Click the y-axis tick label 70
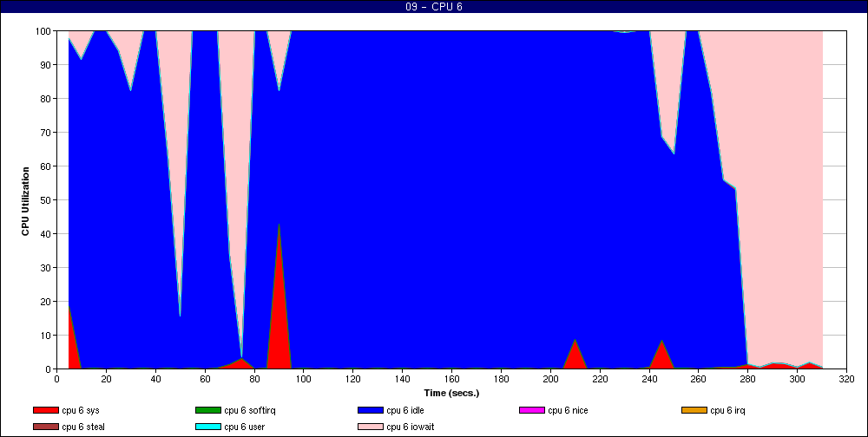 point(47,133)
